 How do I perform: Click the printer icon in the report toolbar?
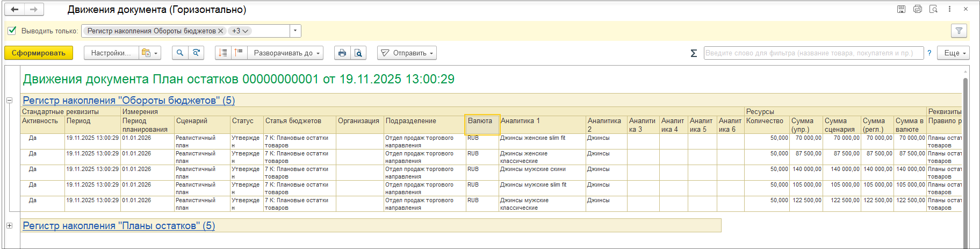click(342, 53)
